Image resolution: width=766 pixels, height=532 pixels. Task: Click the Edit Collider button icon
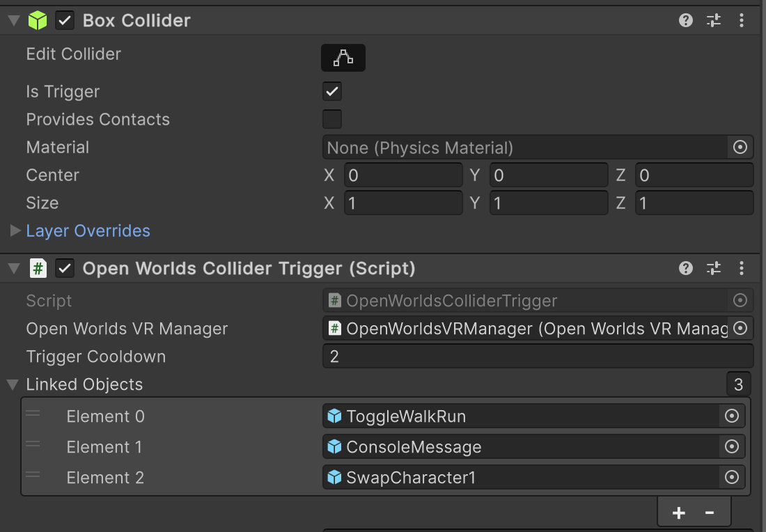343,58
